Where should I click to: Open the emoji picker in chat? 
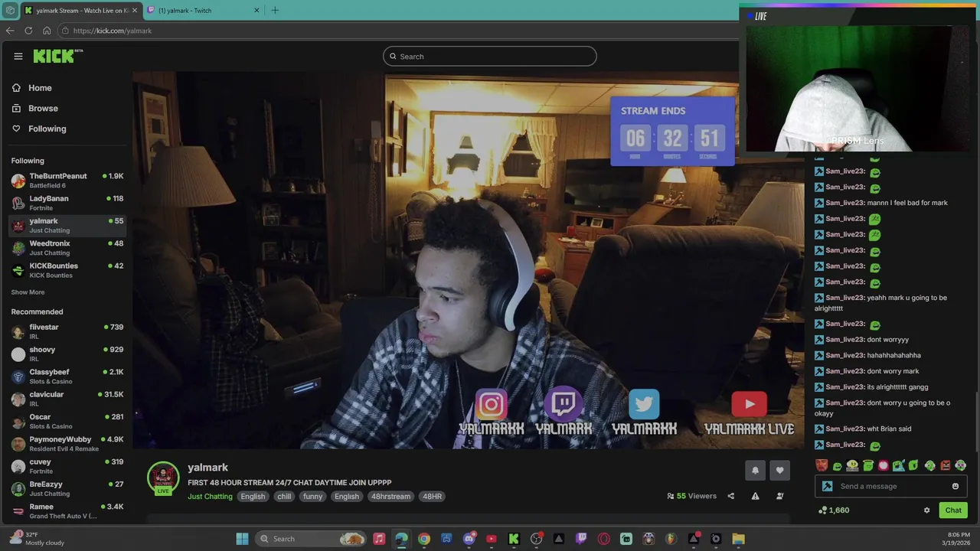955,486
